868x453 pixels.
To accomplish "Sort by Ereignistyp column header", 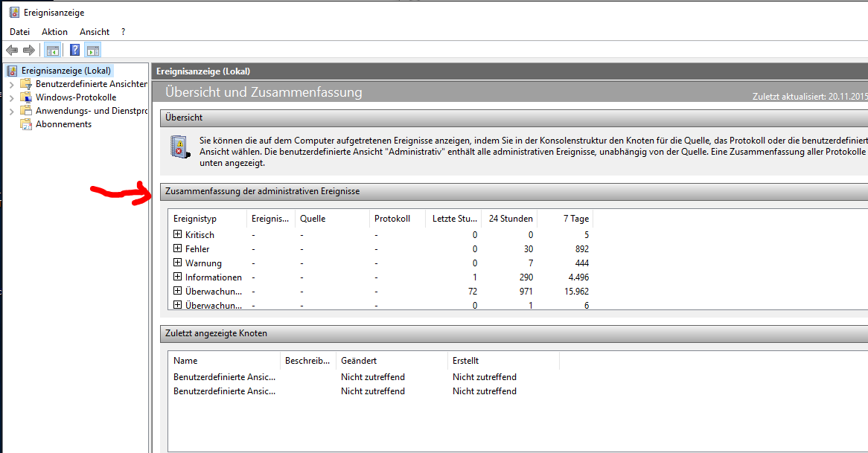I will click(x=208, y=219).
